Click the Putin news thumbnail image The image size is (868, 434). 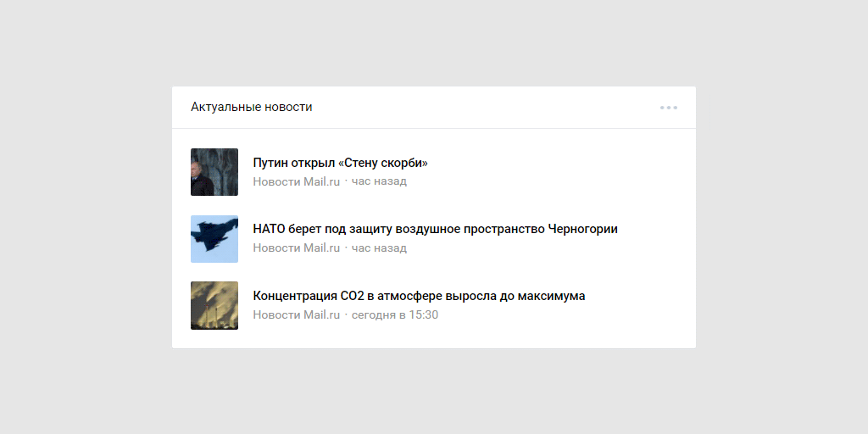click(214, 172)
